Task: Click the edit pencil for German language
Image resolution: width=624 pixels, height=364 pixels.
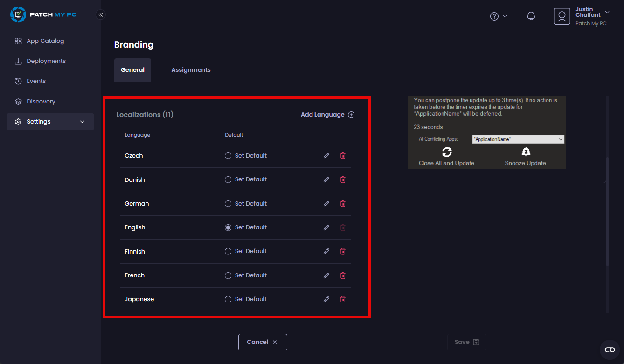Action: pyautogui.click(x=326, y=204)
